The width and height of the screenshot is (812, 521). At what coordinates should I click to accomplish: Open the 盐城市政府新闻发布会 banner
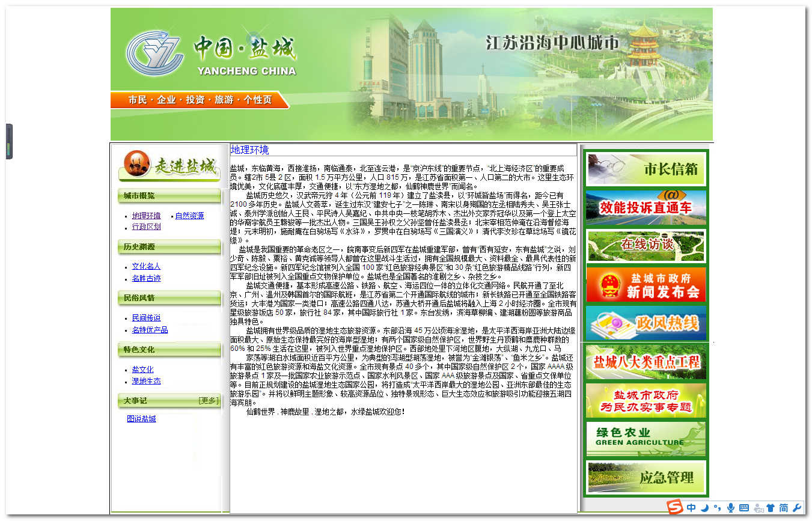[x=646, y=284]
